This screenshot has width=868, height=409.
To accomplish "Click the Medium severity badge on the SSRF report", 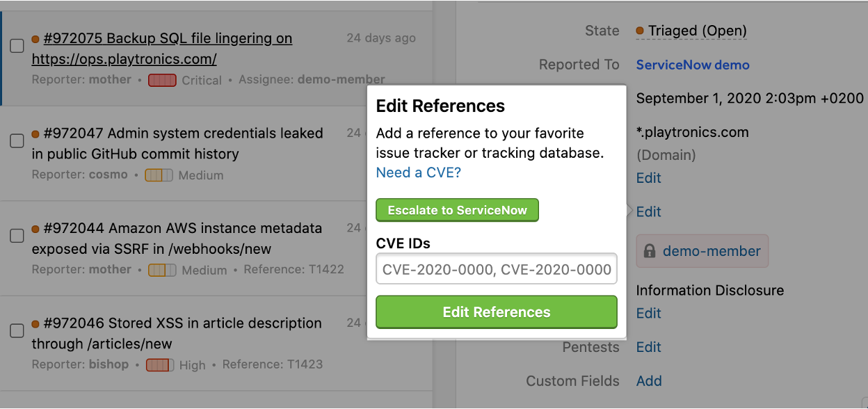I will 162,270.
